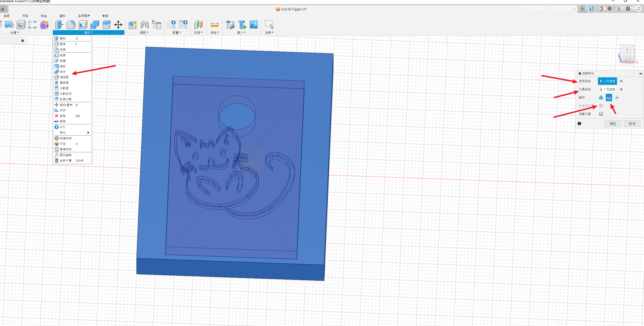
Task: Click the Joint assembly icon
Action: coord(145,25)
